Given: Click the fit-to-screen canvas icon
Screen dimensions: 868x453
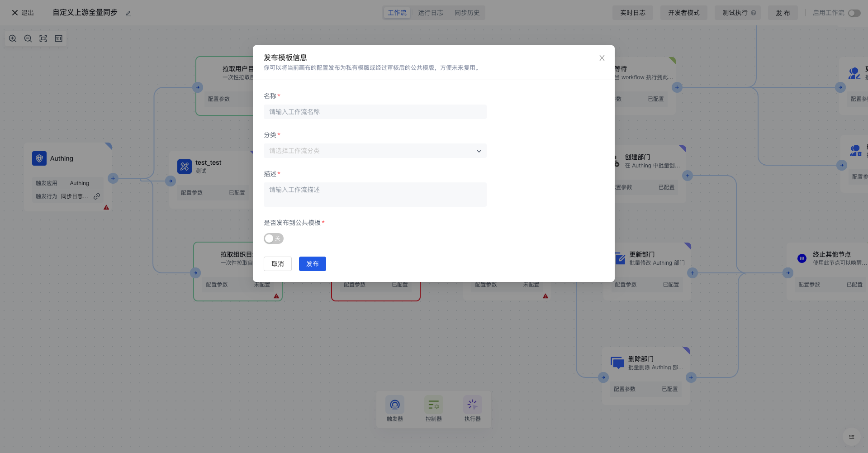Looking at the screenshot, I should [x=43, y=38].
